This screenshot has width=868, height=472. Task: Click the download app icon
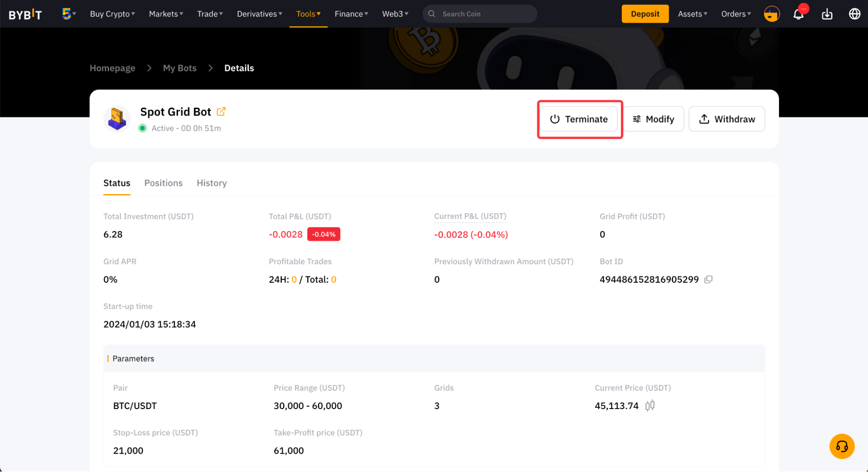[x=827, y=14]
